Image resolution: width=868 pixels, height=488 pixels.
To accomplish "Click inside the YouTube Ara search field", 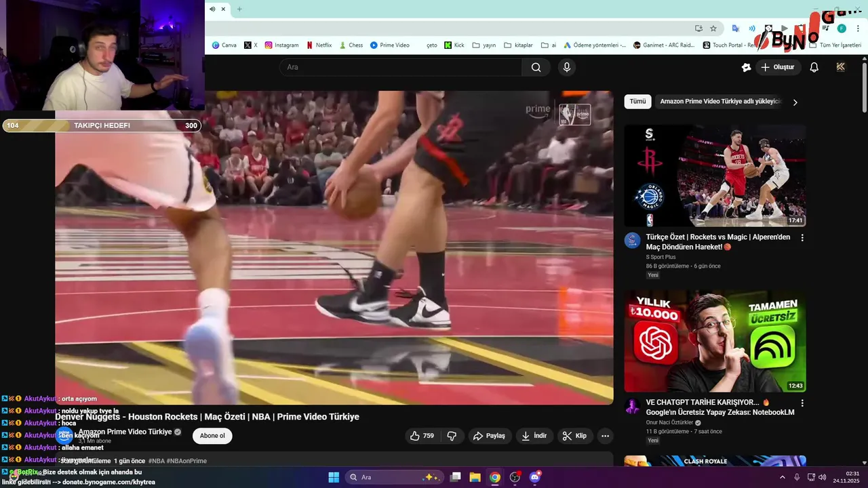I will [x=400, y=67].
